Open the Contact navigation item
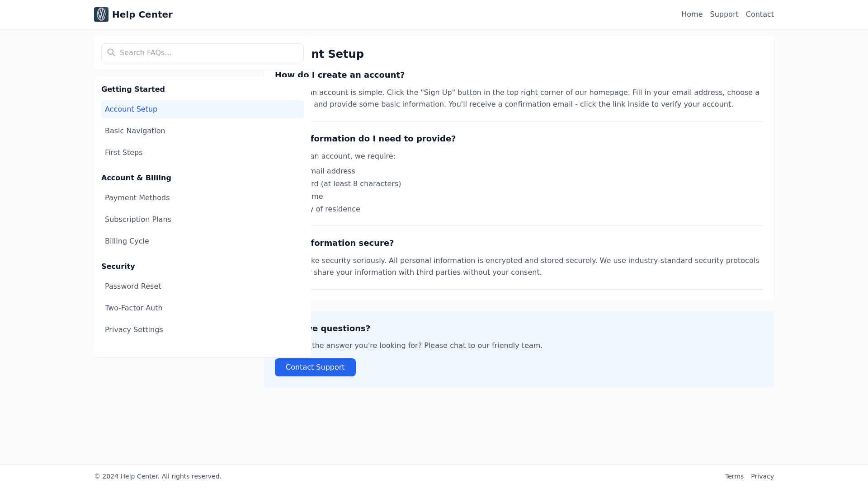This screenshot has height=488, width=868. click(759, 14)
